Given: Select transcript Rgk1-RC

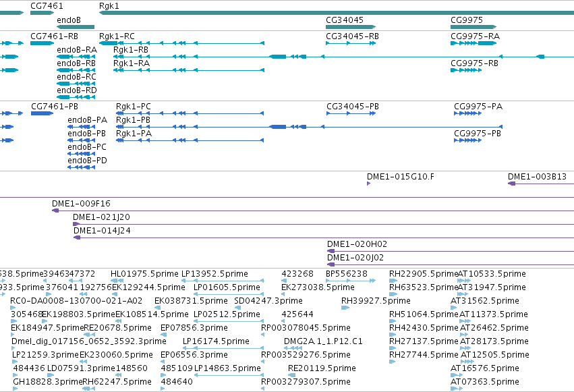Looking at the screenshot, I should pos(117,36).
